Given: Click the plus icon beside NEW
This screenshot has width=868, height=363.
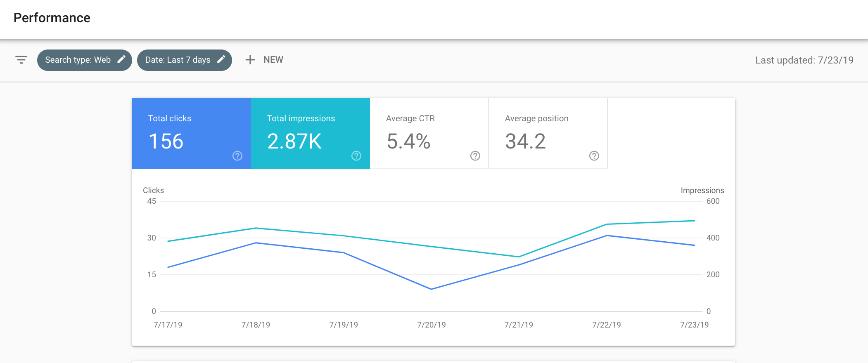Looking at the screenshot, I should coord(250,60).
